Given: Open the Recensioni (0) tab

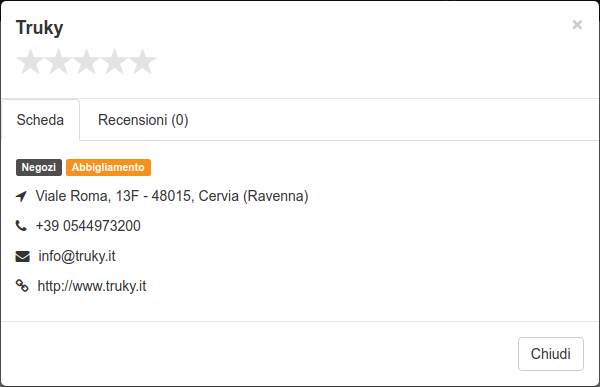Looking at the screenshot, I should [x=143, y=120].
